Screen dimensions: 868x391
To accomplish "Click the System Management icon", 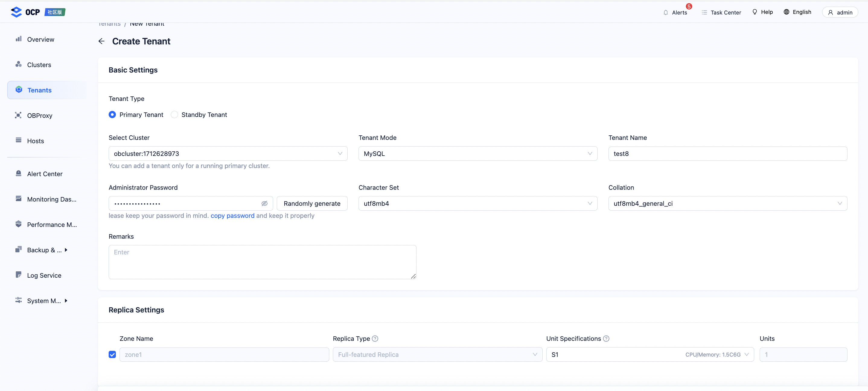I will [18, 300].
